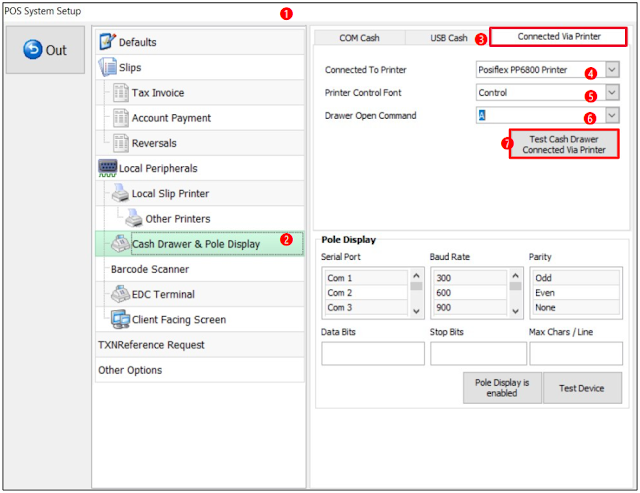This screenshot has width=640, height=493.
Task: Open Barcode Scanner settings
Action: [x=200, y=269]
